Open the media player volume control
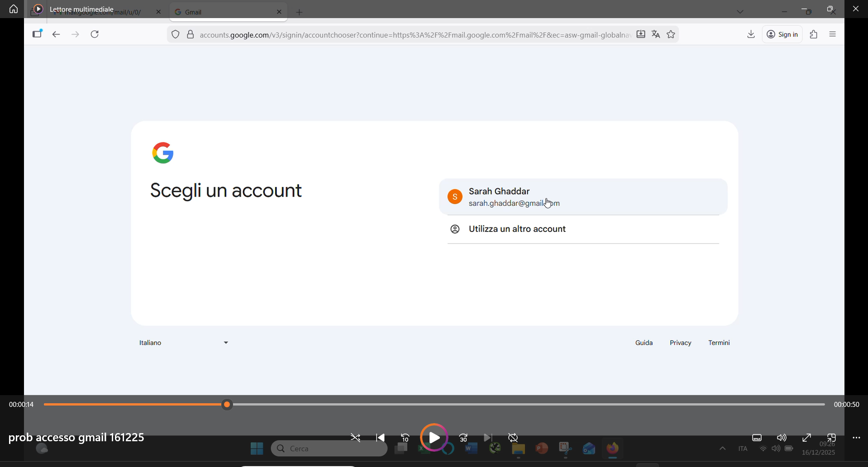Image resolution: width=868 pixels, height=467 pixels. [x=782, y=438]
